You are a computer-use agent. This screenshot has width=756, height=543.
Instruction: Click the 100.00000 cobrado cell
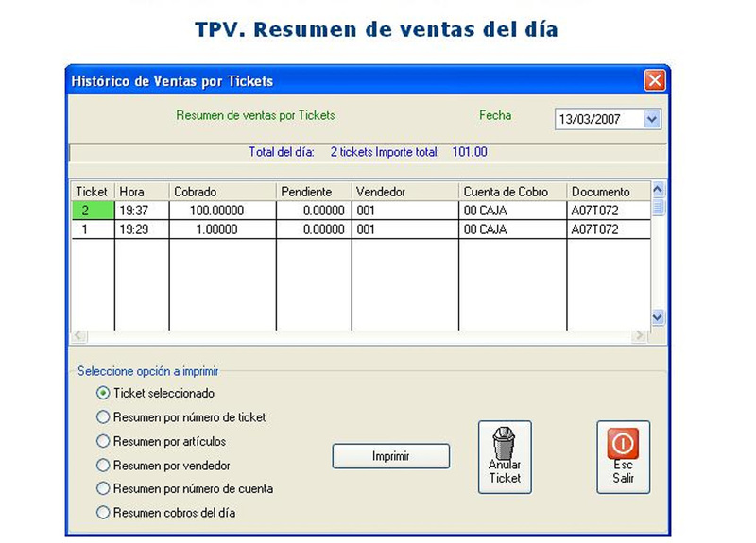(x=223, y=211)
